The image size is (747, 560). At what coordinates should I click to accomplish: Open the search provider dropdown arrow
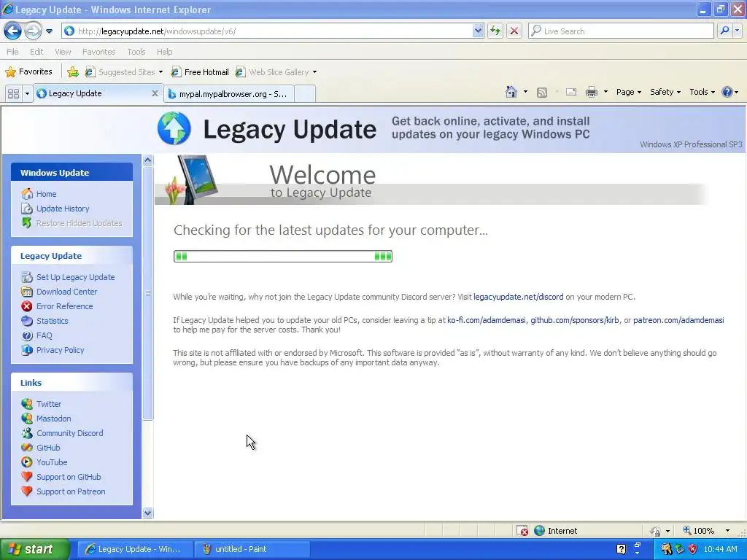point(738,31)
